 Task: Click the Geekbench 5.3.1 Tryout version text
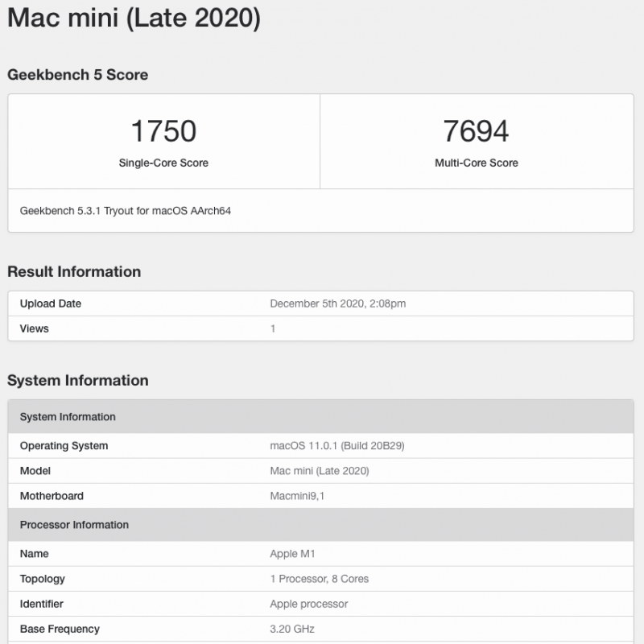coord(126,211)
